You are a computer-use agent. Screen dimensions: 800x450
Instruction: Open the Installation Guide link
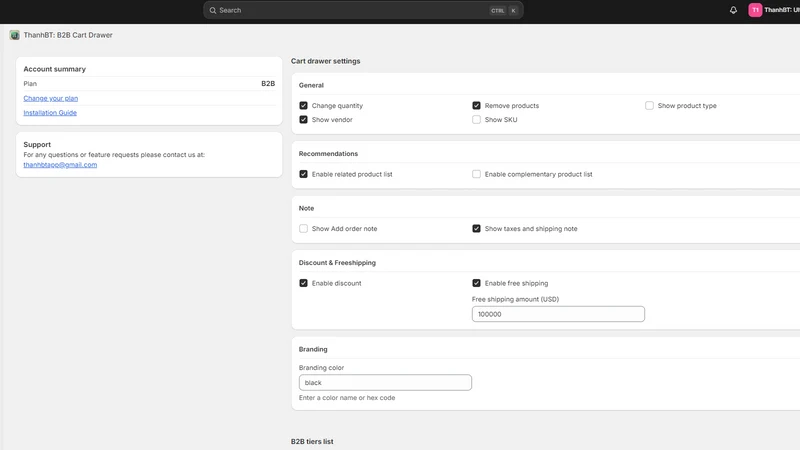[50, 113]
